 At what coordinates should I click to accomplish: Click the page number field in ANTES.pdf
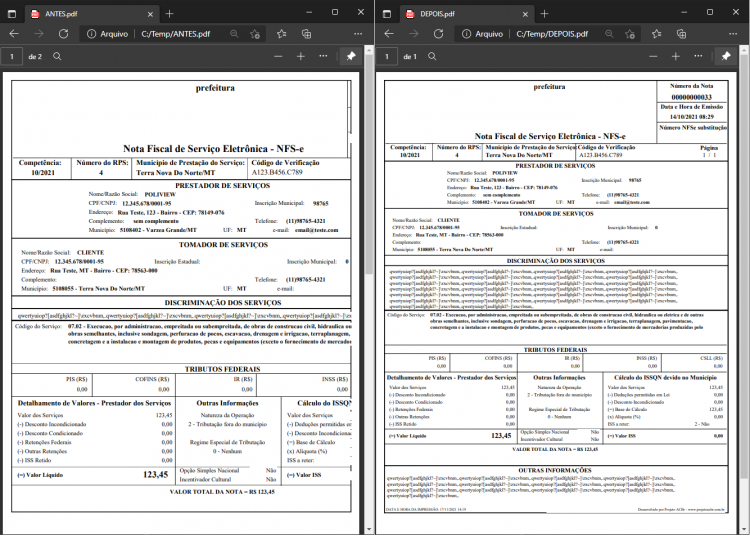(12, 56)
